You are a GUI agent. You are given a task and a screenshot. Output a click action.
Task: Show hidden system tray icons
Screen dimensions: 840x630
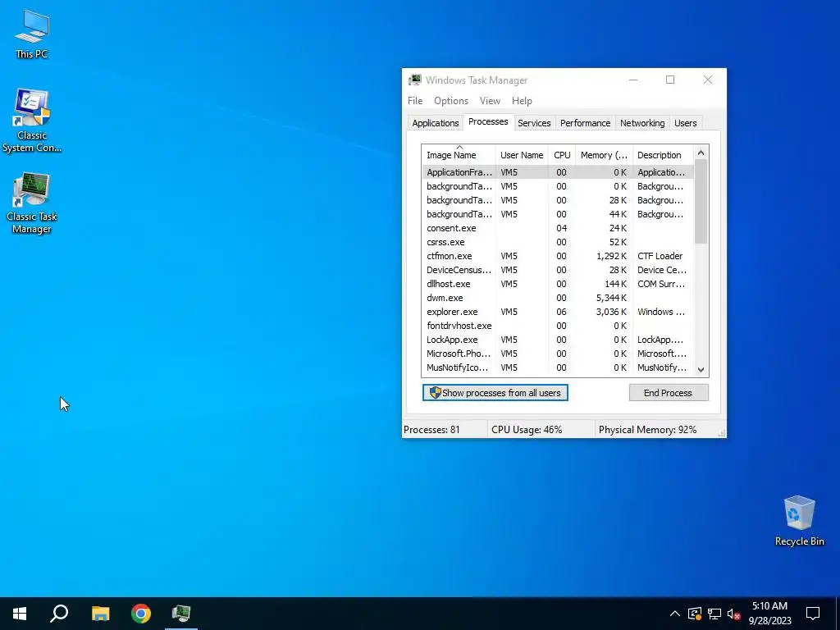point(675,614)
